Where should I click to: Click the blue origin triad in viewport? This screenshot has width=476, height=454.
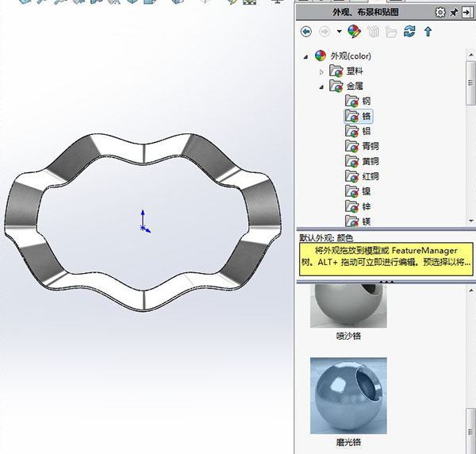[x=144, y=221]
